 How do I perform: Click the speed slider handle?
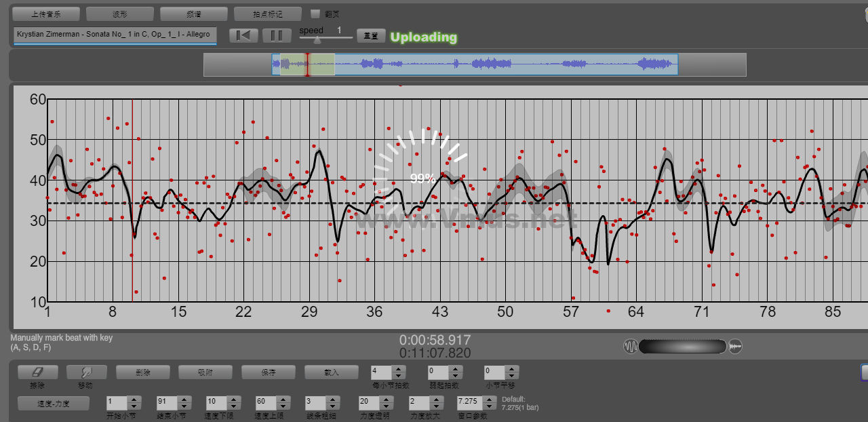pyautogui.click(x=317, y=40)
